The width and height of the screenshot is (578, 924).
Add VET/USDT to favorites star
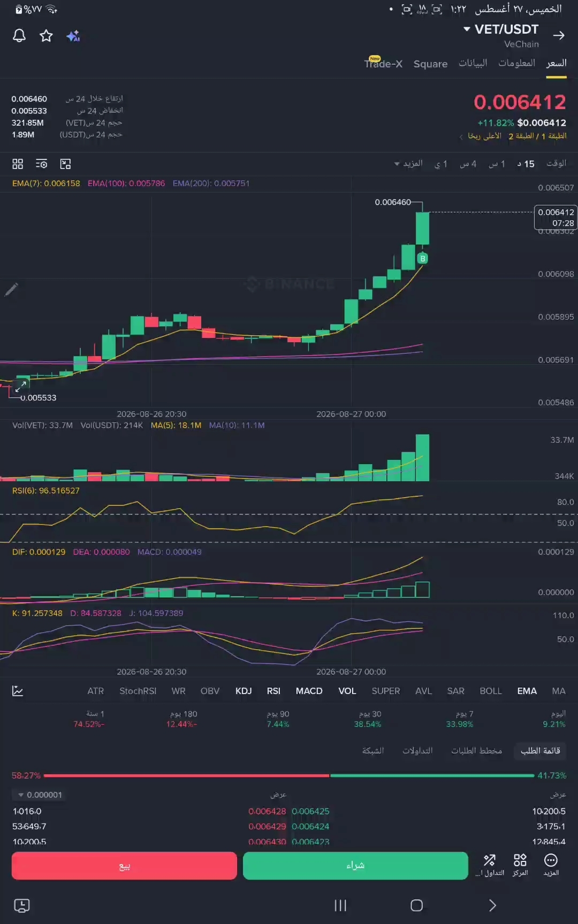pyautogui.click(x=47, y=36)
